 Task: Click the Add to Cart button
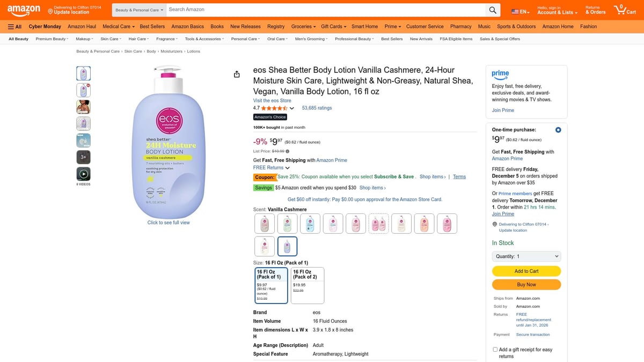526,271
